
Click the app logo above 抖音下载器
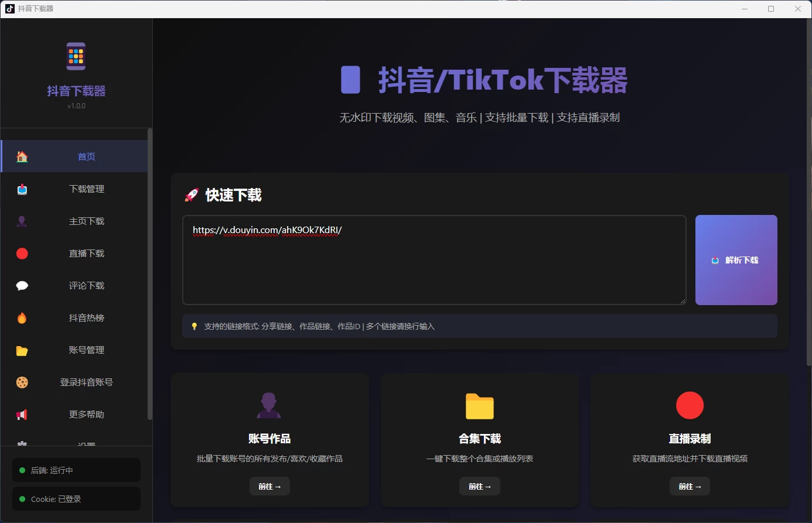click(x=76, y=56)
